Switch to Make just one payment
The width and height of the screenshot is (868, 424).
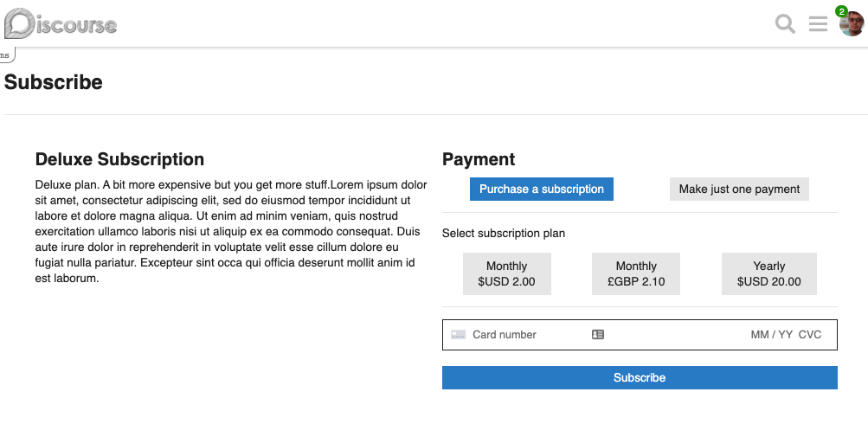[739, 189]
